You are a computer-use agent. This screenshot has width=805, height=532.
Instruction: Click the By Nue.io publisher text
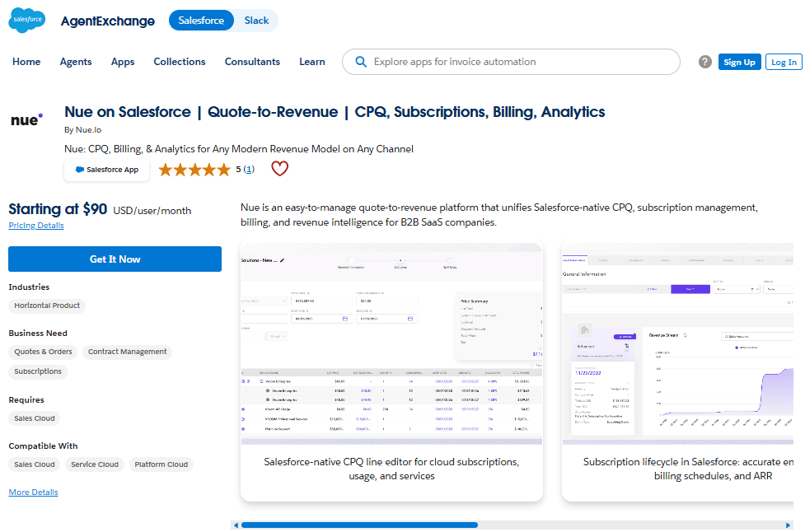pyautogui.click(x=82, y=130)
